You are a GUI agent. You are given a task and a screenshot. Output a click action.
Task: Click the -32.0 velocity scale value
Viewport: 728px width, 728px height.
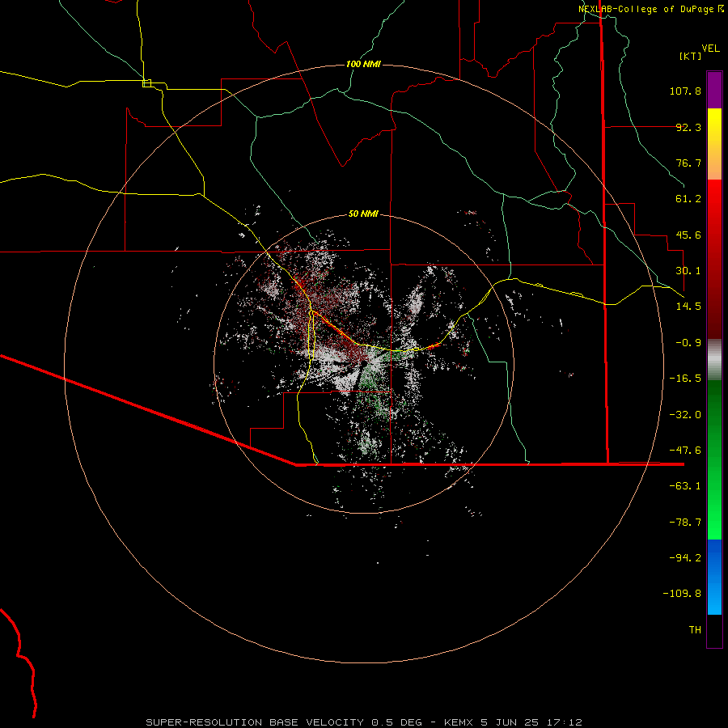685,415
